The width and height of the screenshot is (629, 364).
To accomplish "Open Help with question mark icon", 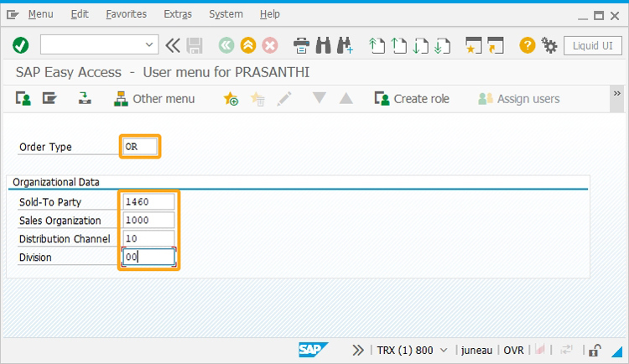I will point(528,45).
